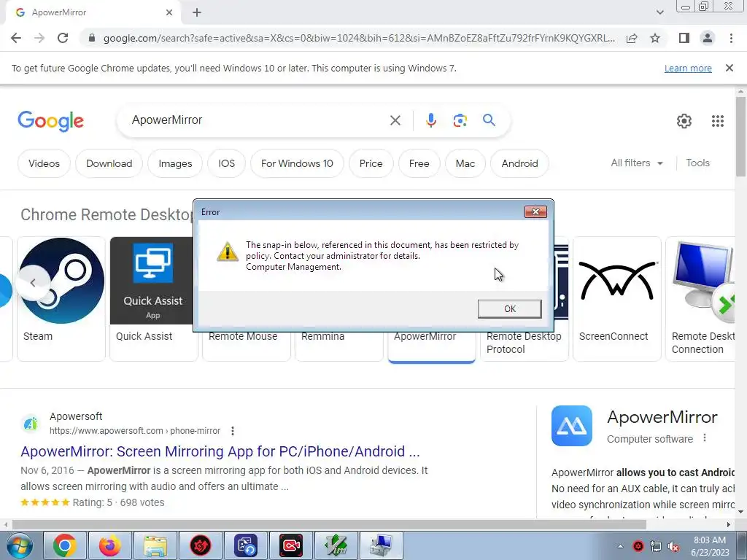
Task: Open a new Chrome tab
Action: pyautogui.click(x=197, y=13)
